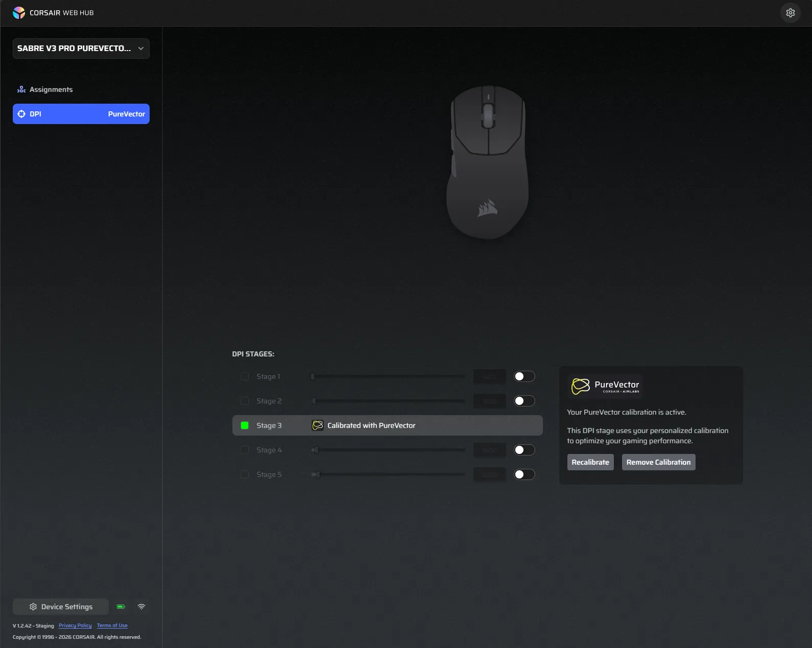Enable the Stage 1 toggle switch
The height and width of the screenshot is (648, 812).
point(524,376)
